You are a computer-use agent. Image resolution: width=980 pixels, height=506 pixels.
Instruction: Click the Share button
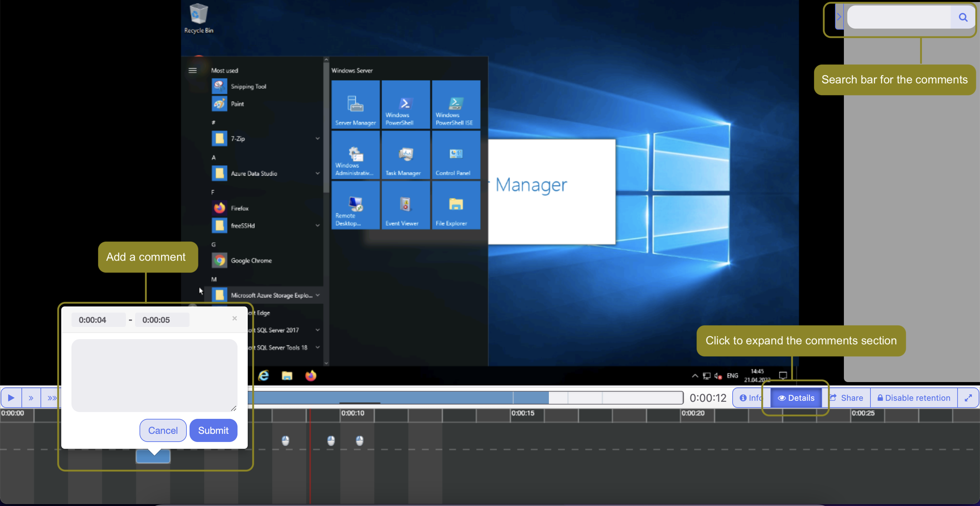pos(847,398)
